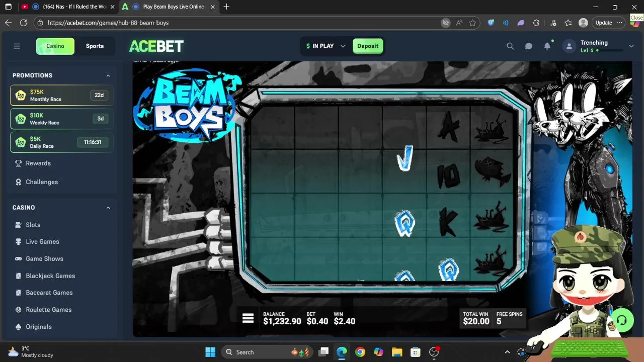Open the browser settings ellipsis menu
The height and width of the screenshot is (362, 644).
pos(619,23)
